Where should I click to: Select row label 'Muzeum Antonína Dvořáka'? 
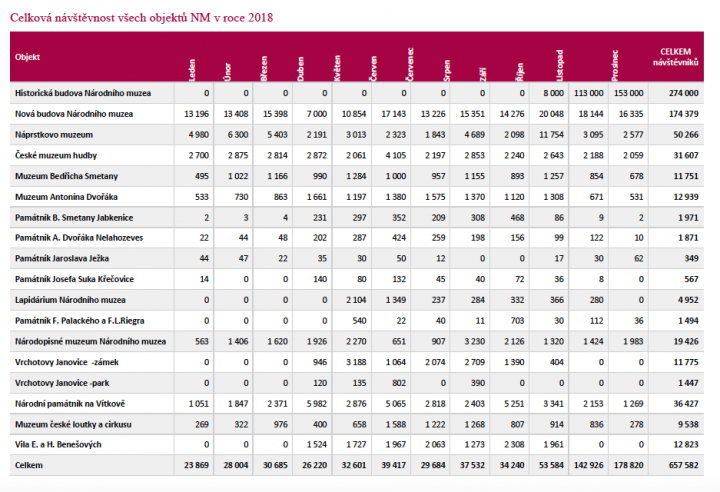[x=66, y=197]
